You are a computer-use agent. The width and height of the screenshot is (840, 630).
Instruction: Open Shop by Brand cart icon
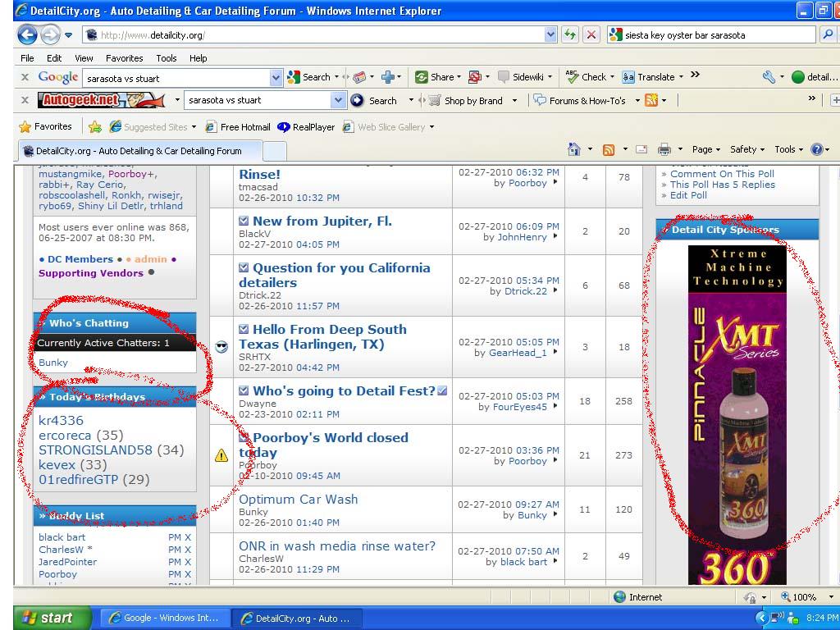435,100
